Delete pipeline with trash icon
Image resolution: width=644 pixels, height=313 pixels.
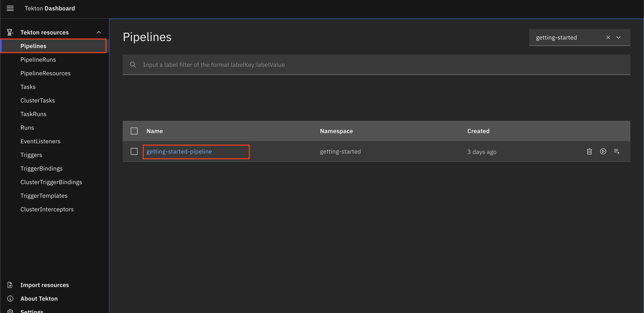click(589, 151)
